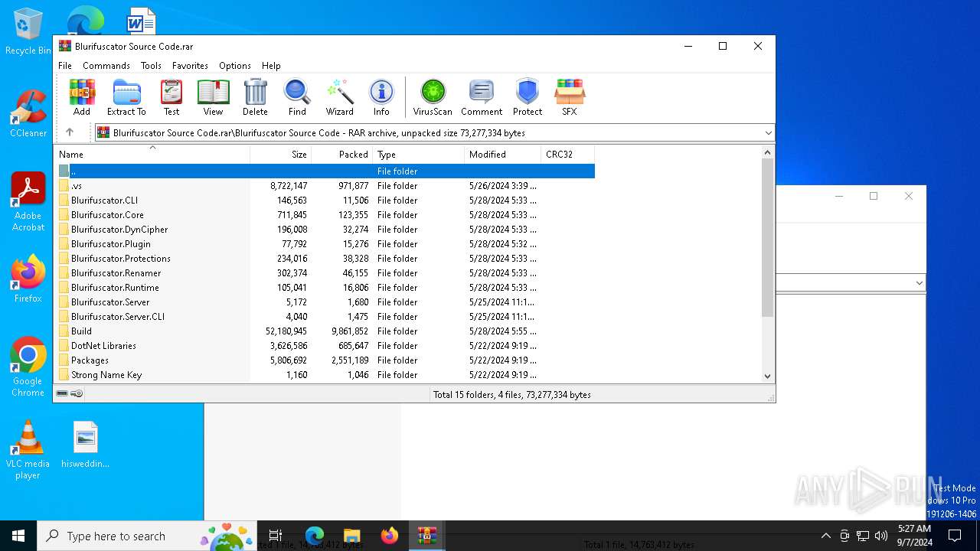Open VLC media player shortcut

tap(28, 450)
